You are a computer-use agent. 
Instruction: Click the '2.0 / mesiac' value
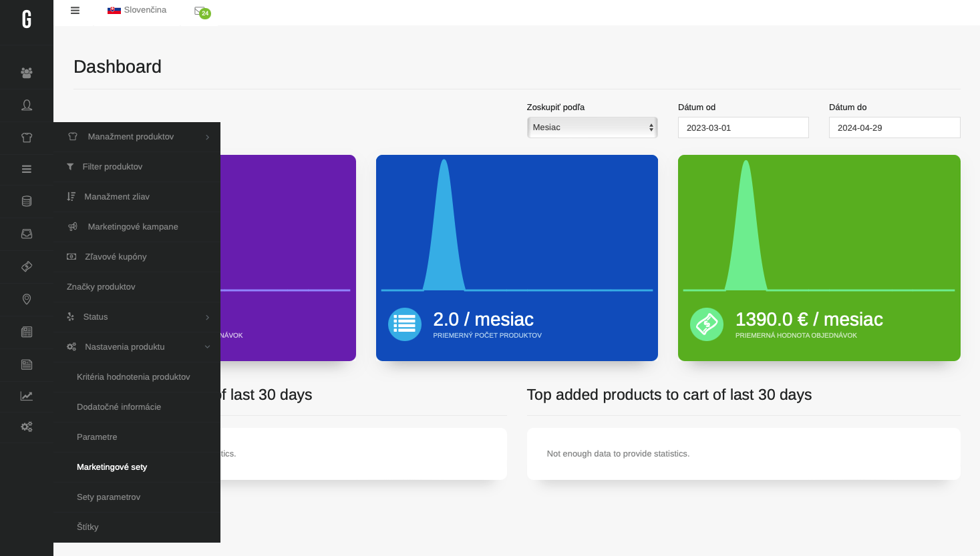(484, 320)
